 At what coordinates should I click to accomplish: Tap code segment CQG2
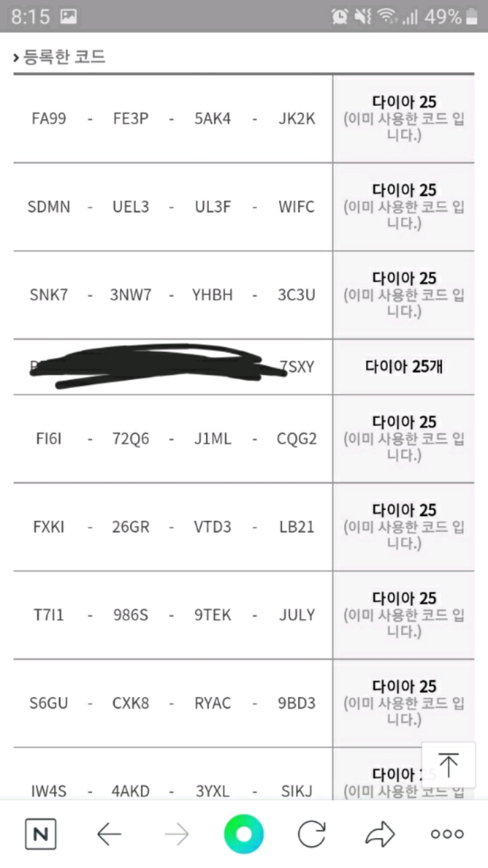coord(297,439)
